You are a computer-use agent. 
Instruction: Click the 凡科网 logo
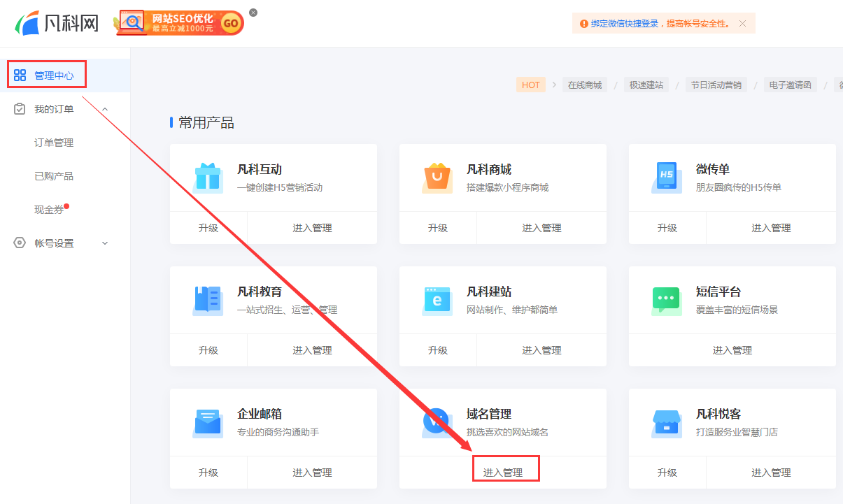point(57,23)
